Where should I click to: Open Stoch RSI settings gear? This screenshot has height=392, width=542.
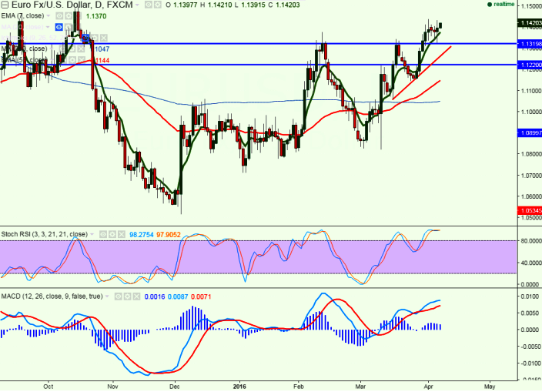[x=112, y=235]
